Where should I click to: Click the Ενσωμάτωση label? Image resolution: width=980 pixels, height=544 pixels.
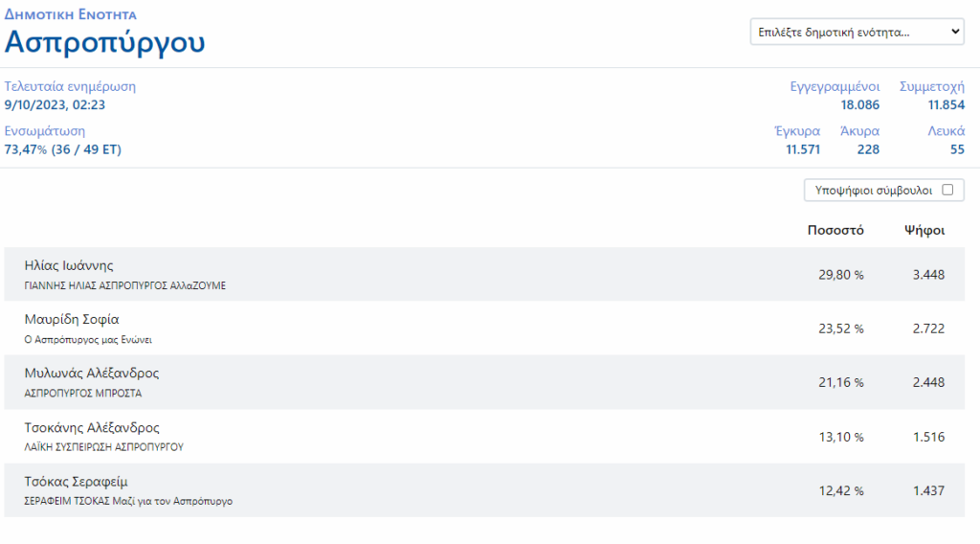(45, 130)
